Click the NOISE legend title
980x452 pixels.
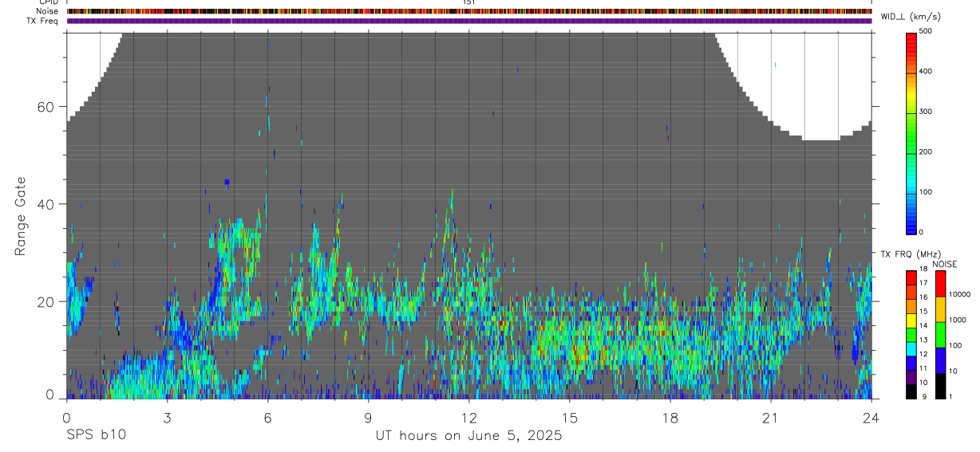click(x=945, y=264)
